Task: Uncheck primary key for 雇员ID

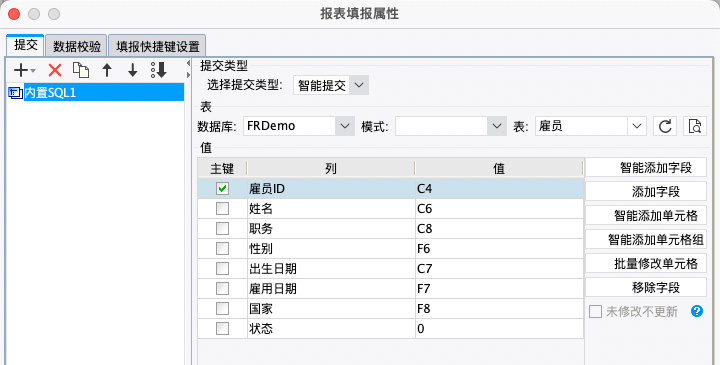Action: 222,188
